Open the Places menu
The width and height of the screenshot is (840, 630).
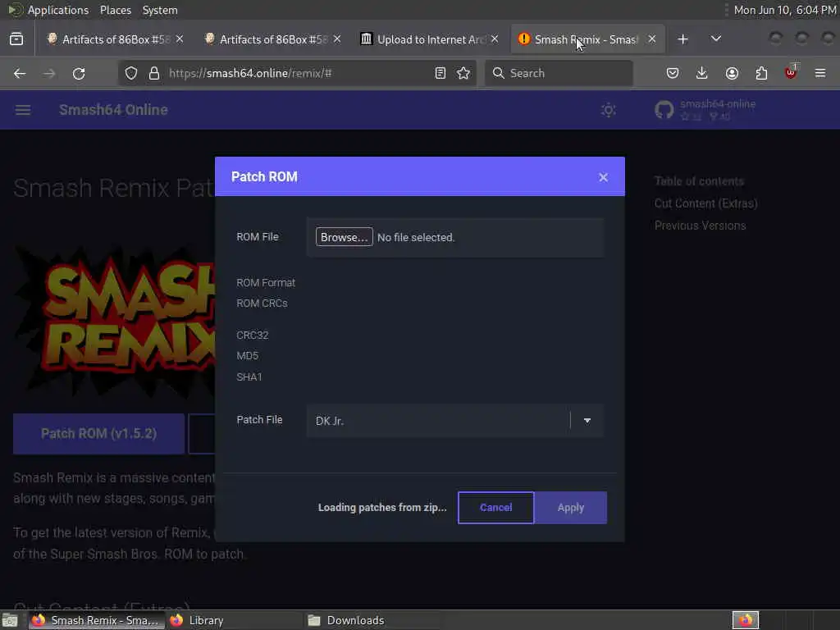click(115, 10)
